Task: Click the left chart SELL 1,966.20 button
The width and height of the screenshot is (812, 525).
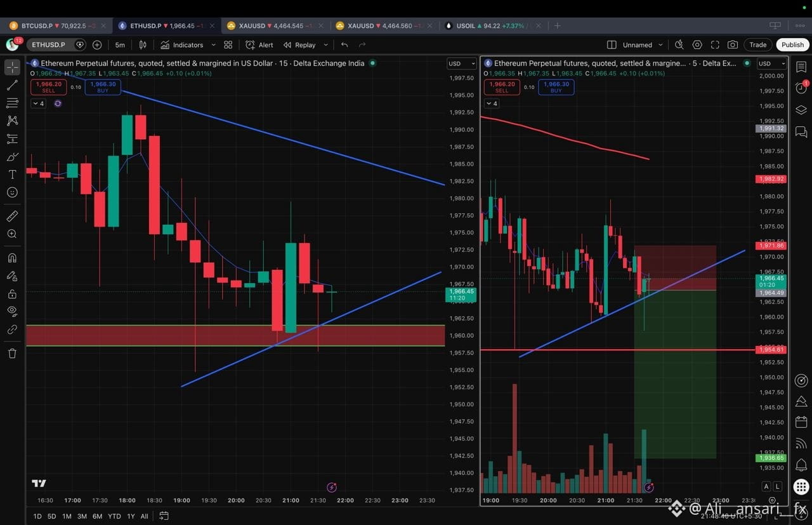Action: click(x=48, y=87)
